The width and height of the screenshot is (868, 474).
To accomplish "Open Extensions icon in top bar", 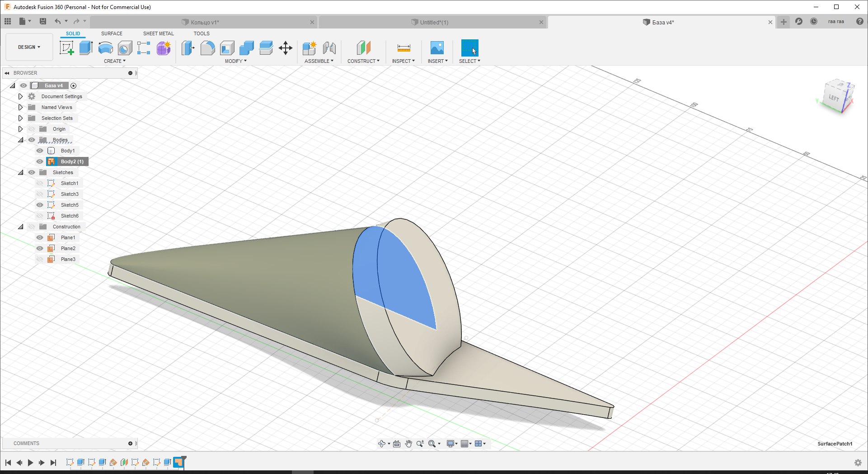I will pyautogui.click(x=799, y=21).
